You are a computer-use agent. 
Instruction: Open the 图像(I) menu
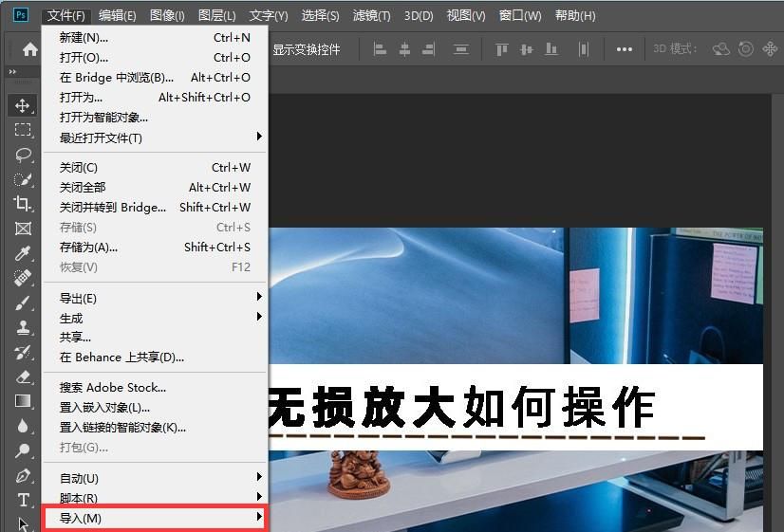tap(167, 15)
